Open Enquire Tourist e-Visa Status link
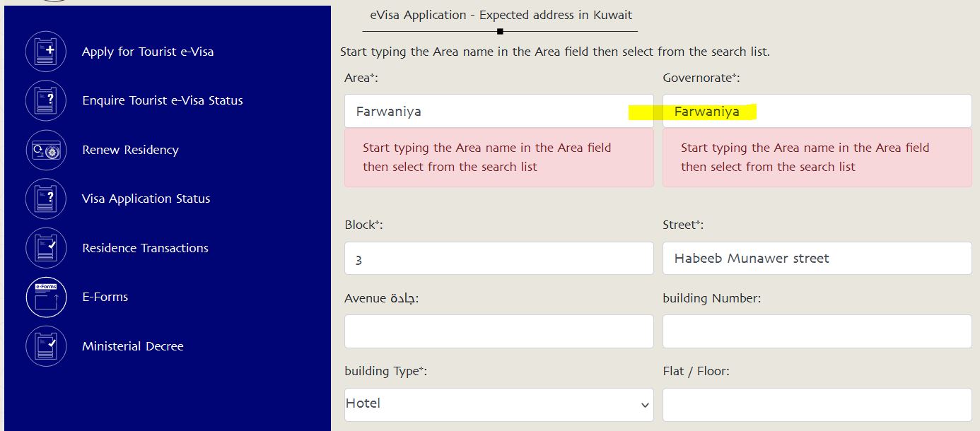The height and width of the screenshot is (431, 980). pos(163,100)
